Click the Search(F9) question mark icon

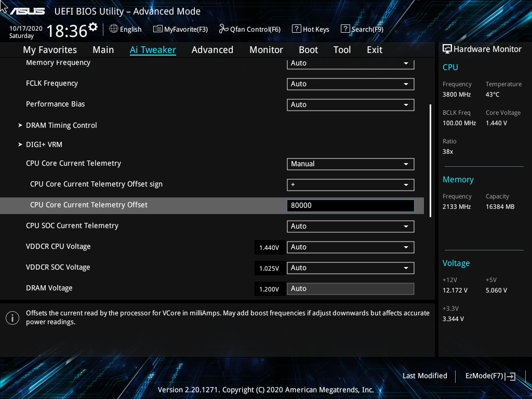pyautogui.click(x=345, y=29)
